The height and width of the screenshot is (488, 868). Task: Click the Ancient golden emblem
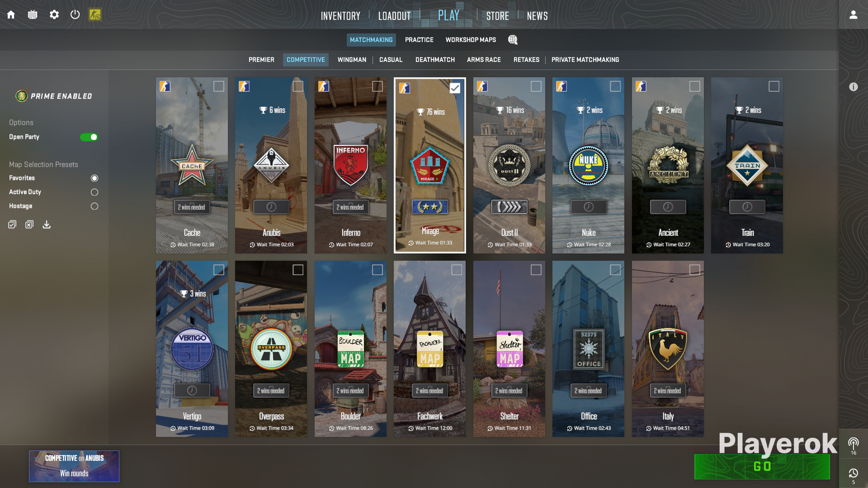[x=668, y=165]
